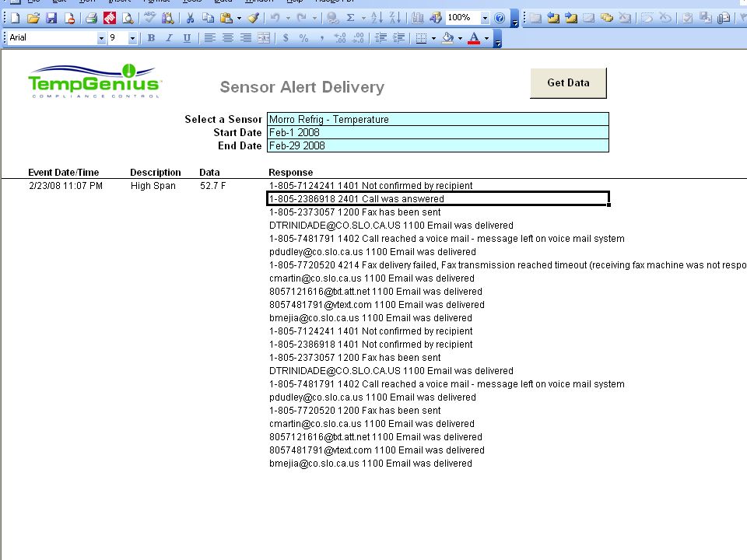
Task: Open Excel Help with the question mark icon
Action: (500, 19)
